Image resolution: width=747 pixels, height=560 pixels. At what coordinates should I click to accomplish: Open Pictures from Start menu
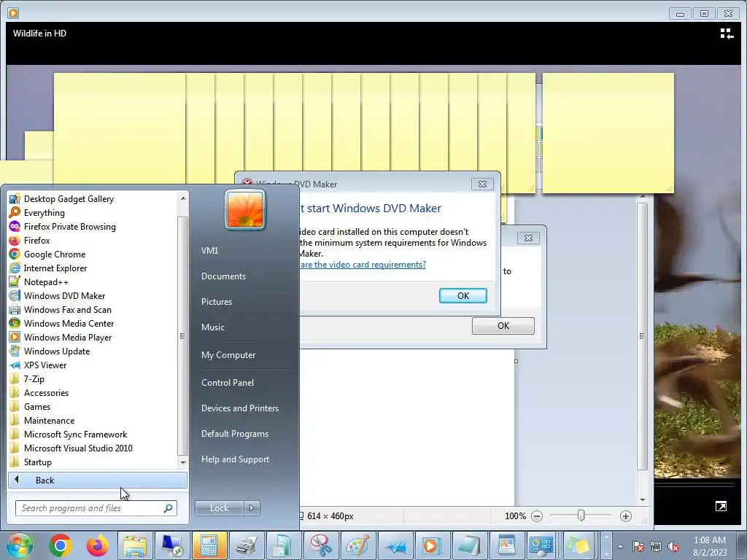(x=216, y=301)
